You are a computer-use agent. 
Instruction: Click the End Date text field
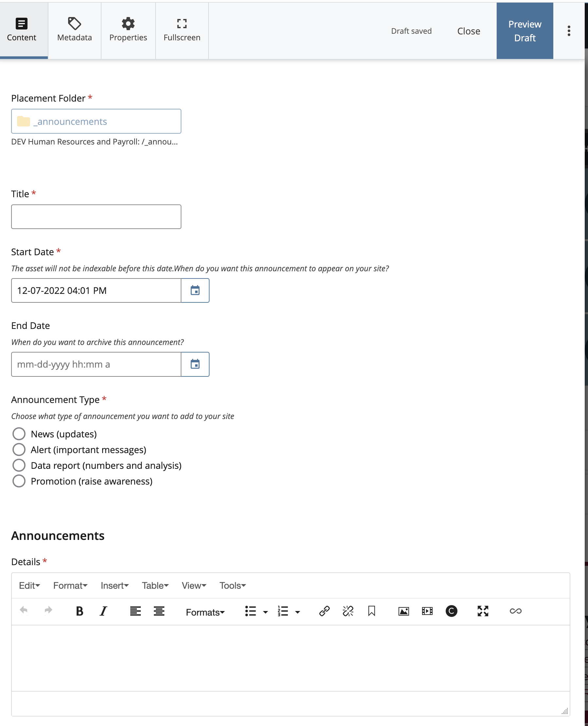click(x=96, y=364)
